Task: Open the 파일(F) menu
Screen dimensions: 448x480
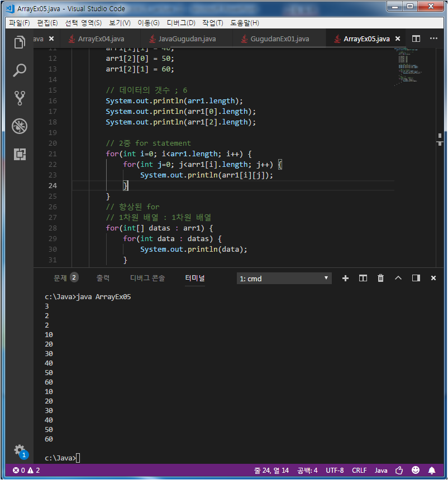Action: click(x=20, y=23)
